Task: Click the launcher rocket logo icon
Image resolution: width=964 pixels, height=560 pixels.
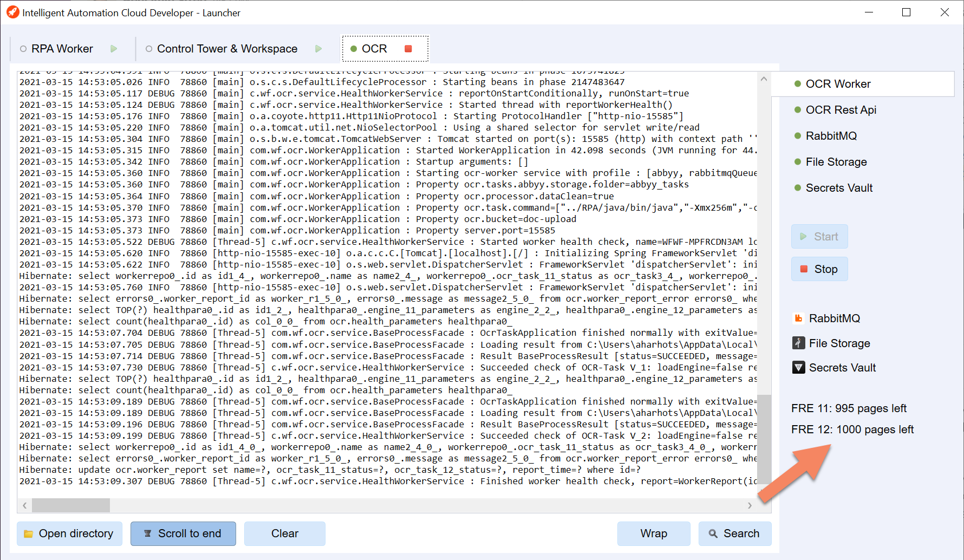Action: [12, 12]
